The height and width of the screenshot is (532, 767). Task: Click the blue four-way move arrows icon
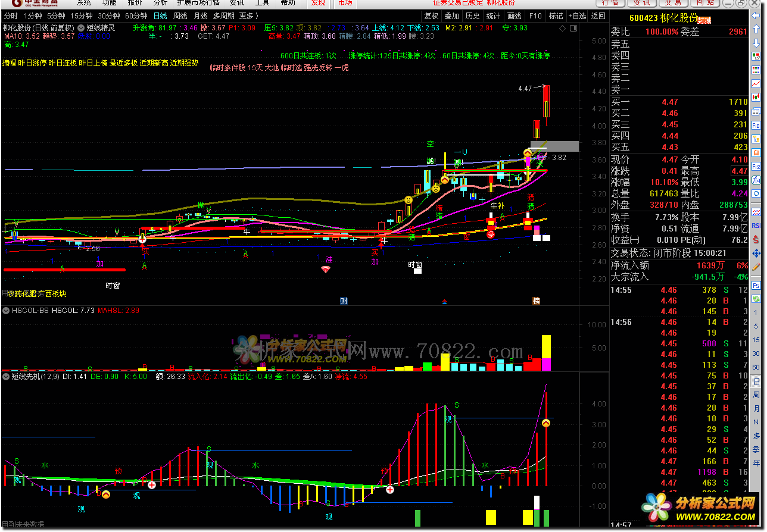point(756,253)
